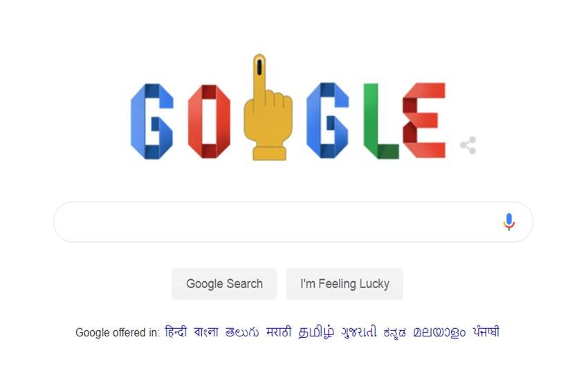Image resolution: width=588 pixels, height=380 pixels.
Task: Click the share icon beside the doodle
Action: pyautogui.click(x=468, y=145)
